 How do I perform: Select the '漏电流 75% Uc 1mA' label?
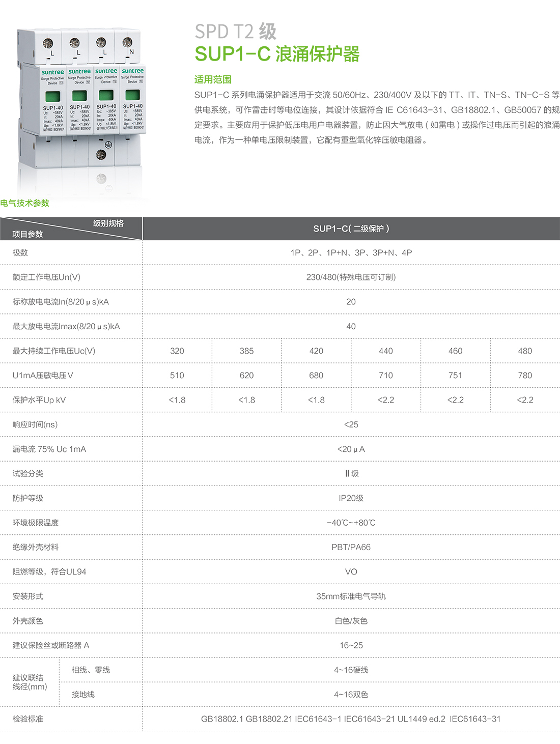[x=49, y=449]
